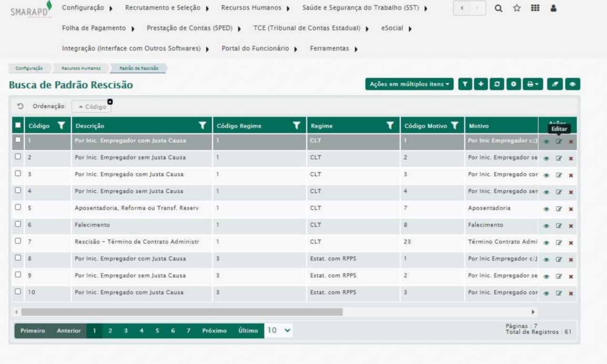The image size is (607, 364).
Task: Open the search magnifier in top bar
Action: coord(498,9)
